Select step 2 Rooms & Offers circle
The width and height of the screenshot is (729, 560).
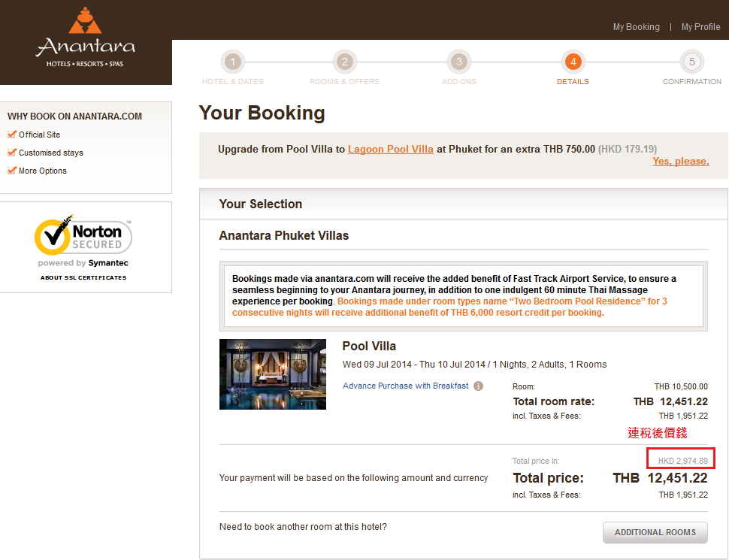(344, 62)
